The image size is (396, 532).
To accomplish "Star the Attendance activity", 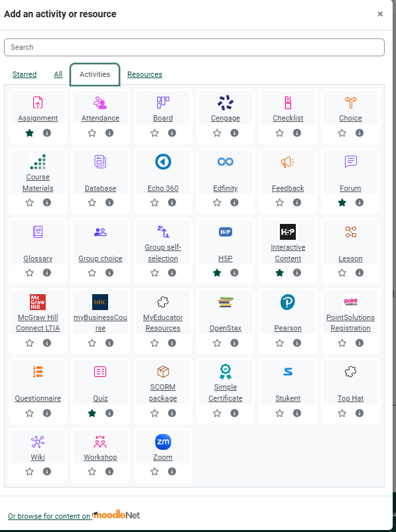I will tap(92, 133).
